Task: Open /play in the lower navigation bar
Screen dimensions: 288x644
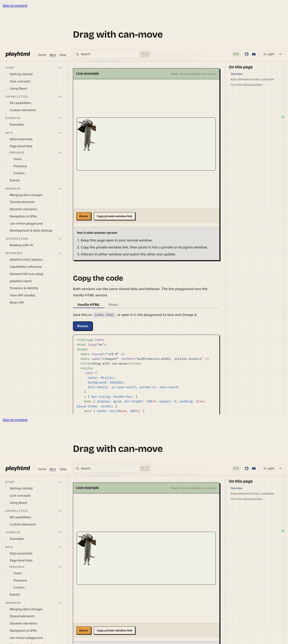Action: click(63, 469)
